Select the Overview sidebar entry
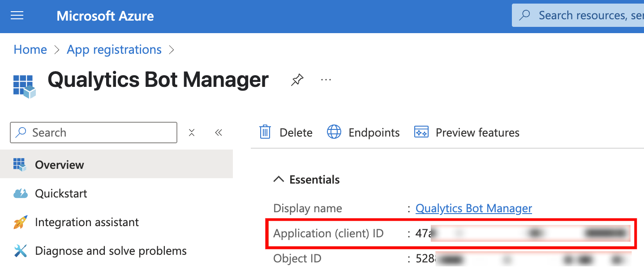644x270 pixels. click(x=59, y=164)
